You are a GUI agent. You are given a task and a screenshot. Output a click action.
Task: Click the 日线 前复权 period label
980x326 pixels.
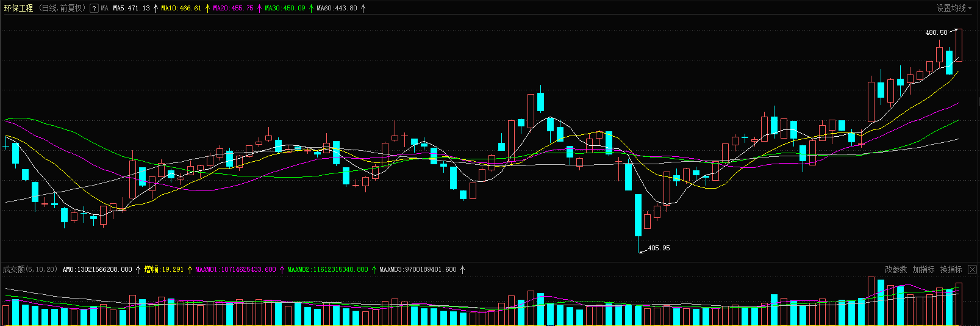(x=62, y=9)
